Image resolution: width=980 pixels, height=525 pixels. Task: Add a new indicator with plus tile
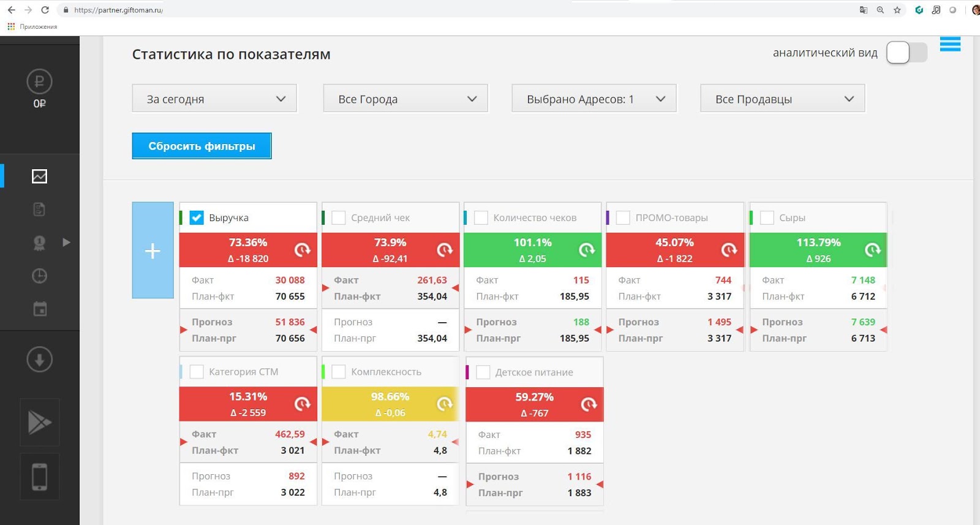pos(153,251)
